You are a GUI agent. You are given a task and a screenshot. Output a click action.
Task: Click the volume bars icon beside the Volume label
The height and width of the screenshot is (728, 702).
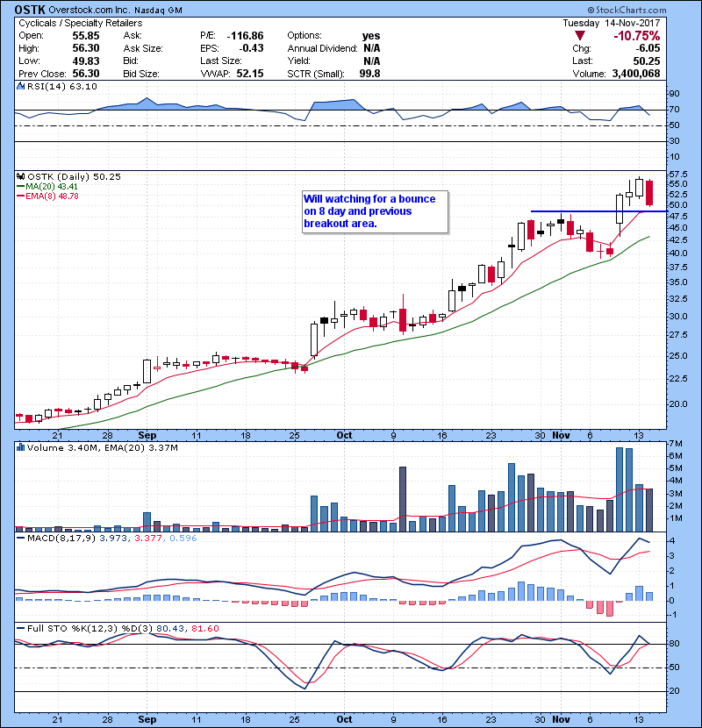click(20, 448)
